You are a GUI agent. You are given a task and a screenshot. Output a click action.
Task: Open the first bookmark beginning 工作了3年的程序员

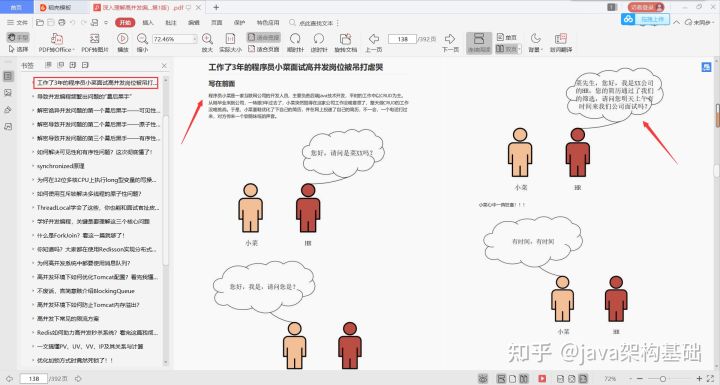point(96,83)
